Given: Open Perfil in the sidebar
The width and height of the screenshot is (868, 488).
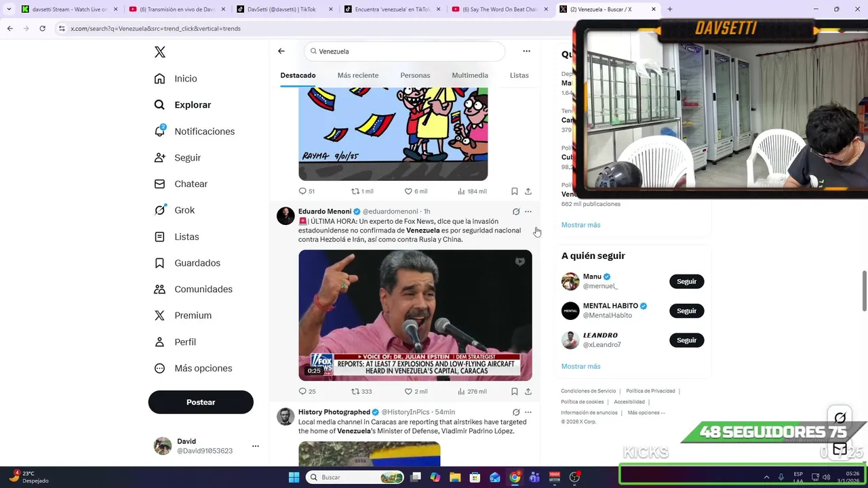Looking at the screenshot, I should pos(175,342).
